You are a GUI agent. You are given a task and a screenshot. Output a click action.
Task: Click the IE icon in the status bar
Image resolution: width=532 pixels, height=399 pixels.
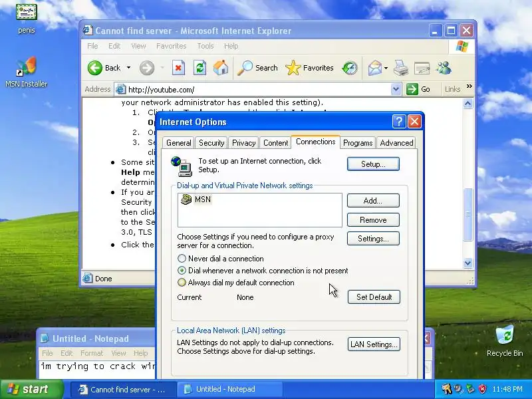pos(88,278)
